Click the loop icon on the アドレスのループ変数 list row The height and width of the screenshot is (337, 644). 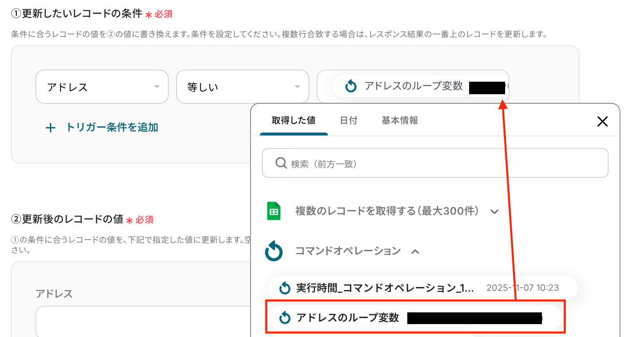[x=285, y=317]
